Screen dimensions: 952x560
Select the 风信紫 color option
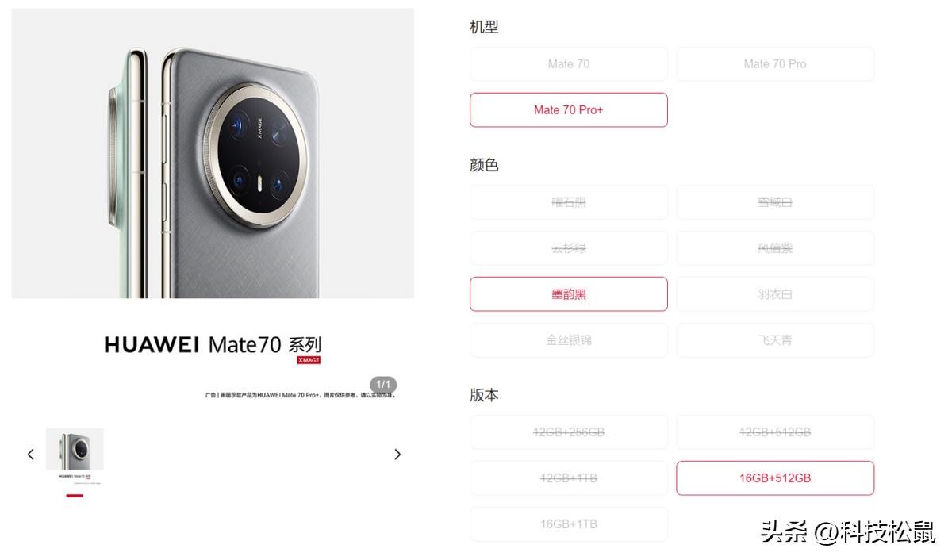[775, 248]
